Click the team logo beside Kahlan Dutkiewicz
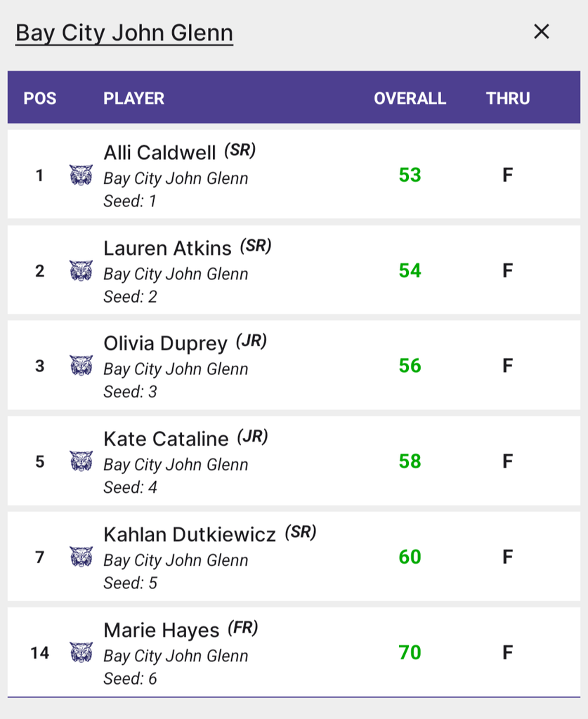This screenshot has width=588, height=719. pyautogui.click(x=81, y=557)
